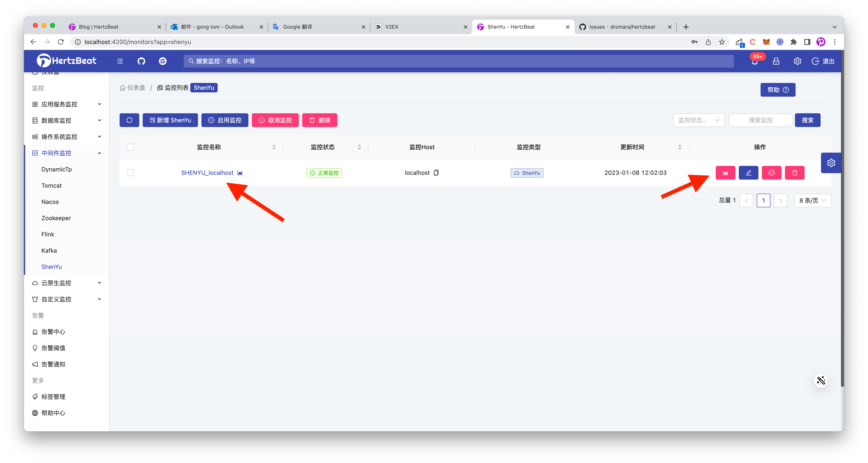The image size is (868, 463).
Task: Switch to Issues dromara/hertzbeat browser tab
Action: (622, 27)
